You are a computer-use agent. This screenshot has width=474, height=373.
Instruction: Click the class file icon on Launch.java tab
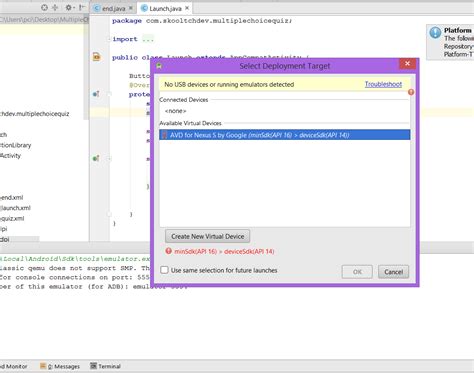[x=145, y=8]
